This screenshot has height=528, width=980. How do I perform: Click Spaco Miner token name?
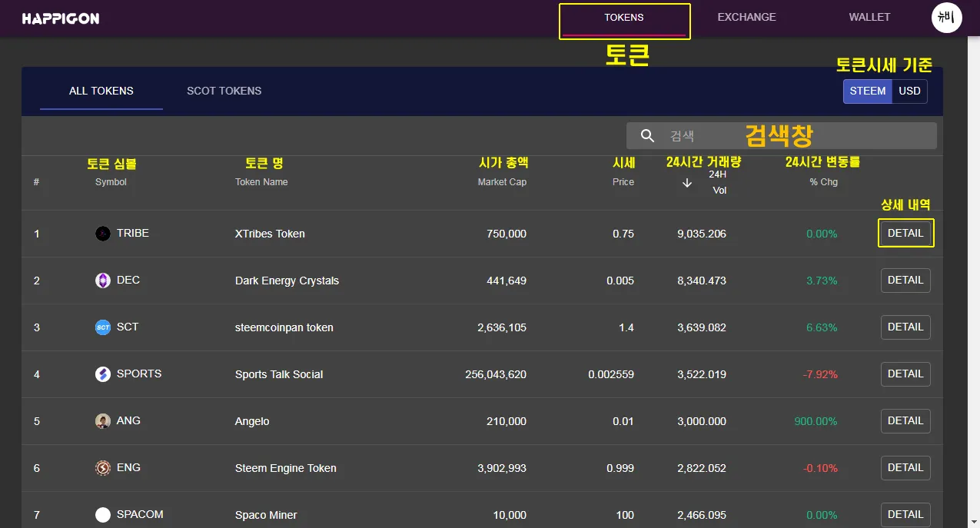tap(266, 515)
